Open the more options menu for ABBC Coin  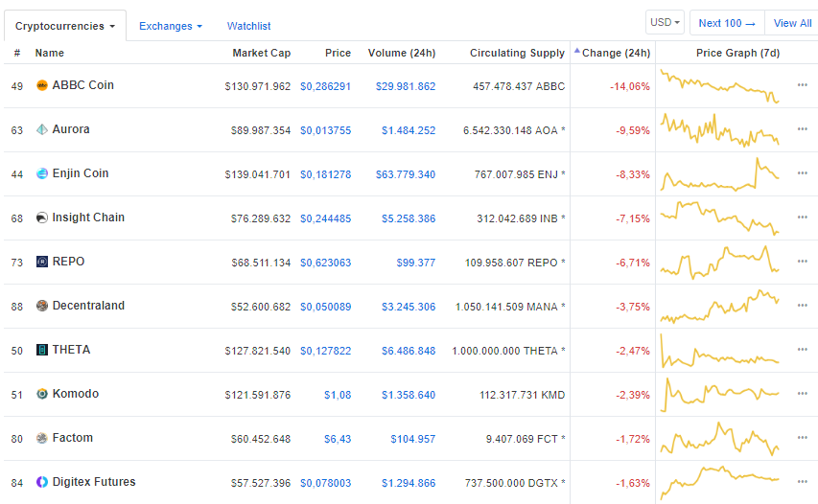(x=803, y=85)
